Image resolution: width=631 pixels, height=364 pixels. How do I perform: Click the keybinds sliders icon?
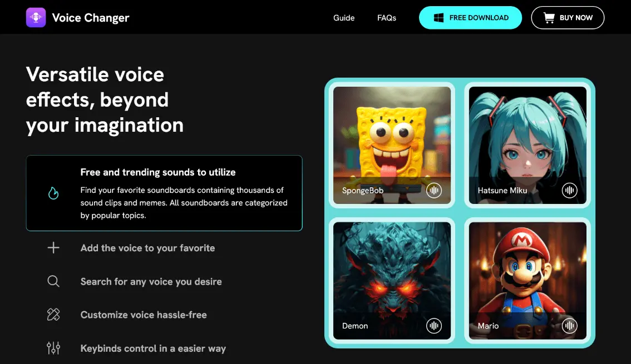53,348
